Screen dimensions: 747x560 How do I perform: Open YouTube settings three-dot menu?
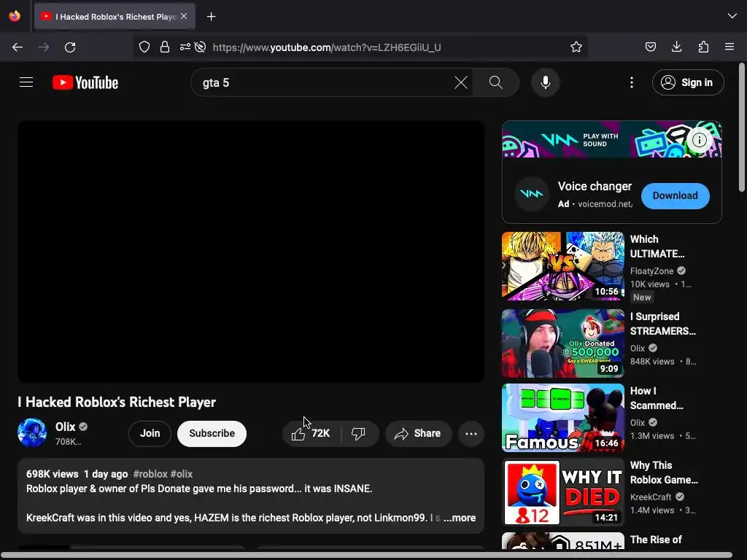[x=632, y=82]
